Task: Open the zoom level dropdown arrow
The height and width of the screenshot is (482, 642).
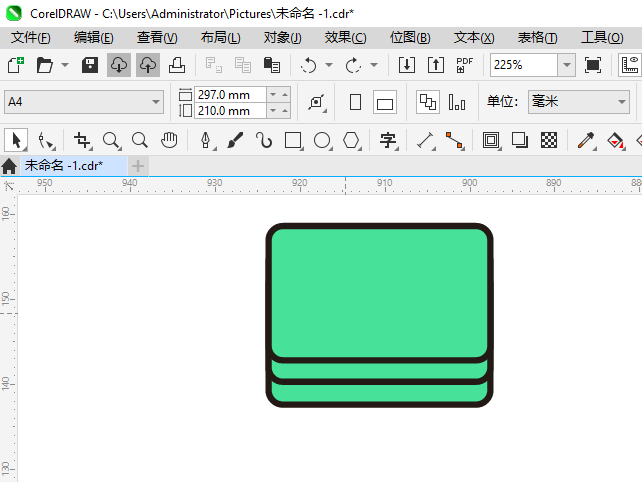Action: pyautogui.click(x=567, y=65)
